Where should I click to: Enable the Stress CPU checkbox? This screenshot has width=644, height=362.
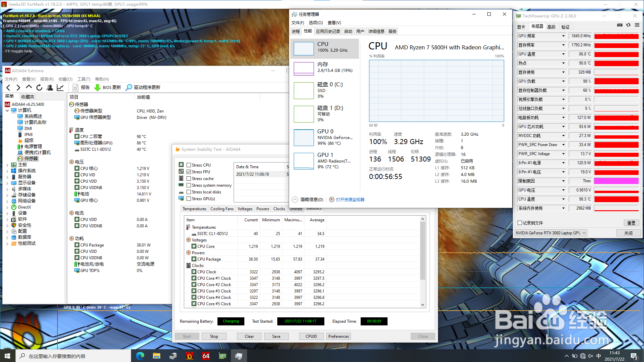point(189,165)
